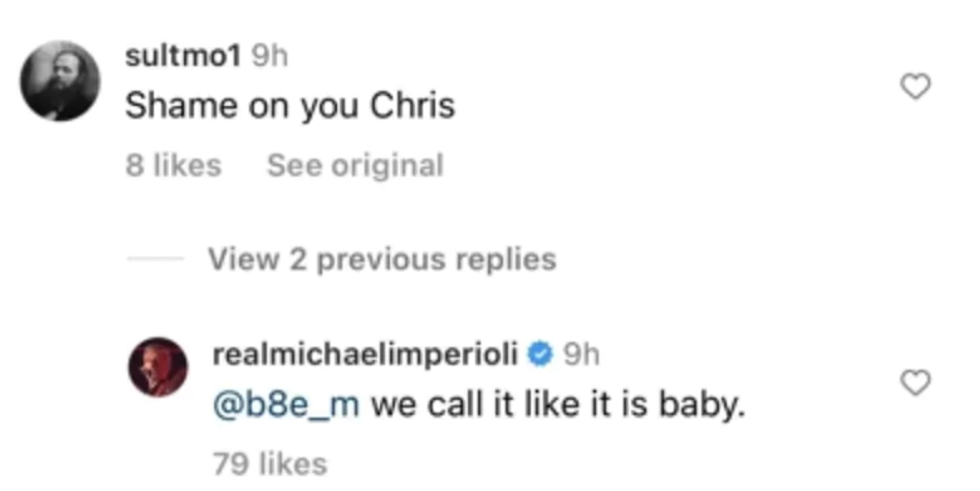Click the 'Shame on you Chris' text
This screenshot has height=491, width=980.
pos(290,106)
